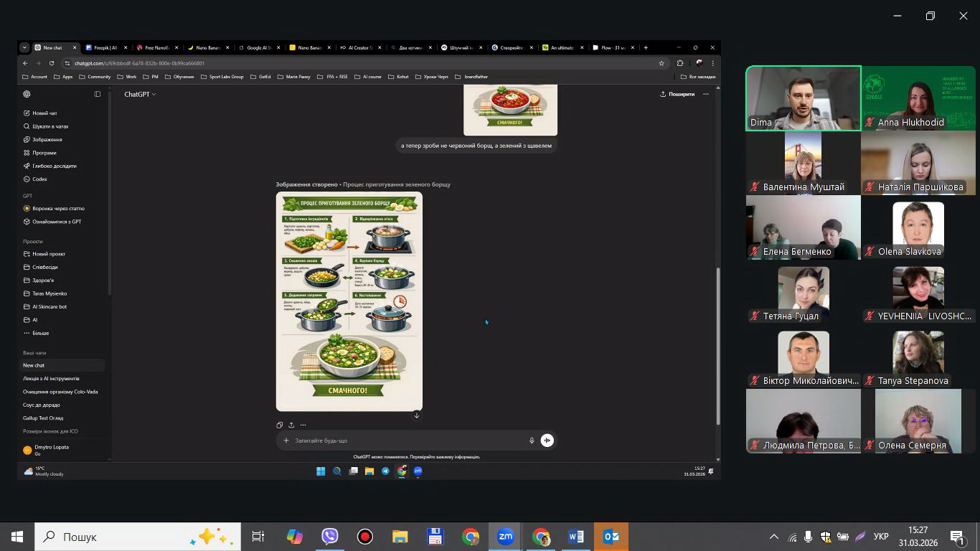Open the ChatGPT model selector dropdown

click(x=140, y=94)
